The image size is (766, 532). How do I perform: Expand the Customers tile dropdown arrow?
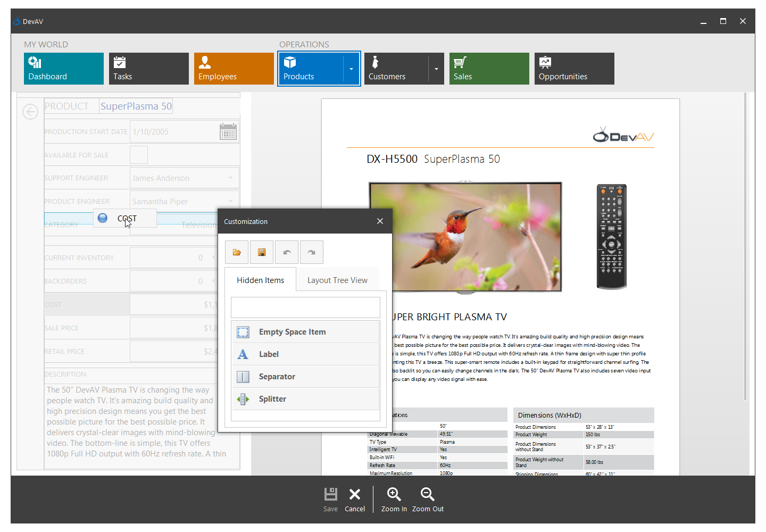tap(436, 69)
